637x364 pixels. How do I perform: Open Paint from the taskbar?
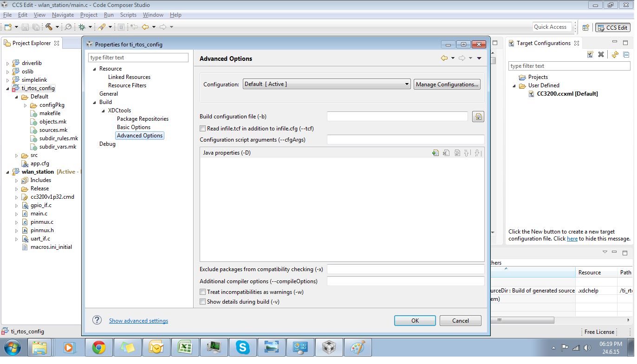click(x=357, y=347)
